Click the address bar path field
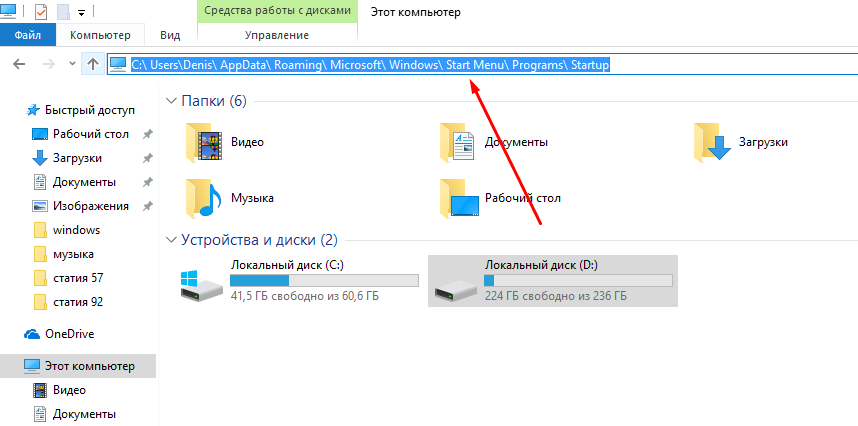This screenshot has height=426, width=858. (482, 65)
